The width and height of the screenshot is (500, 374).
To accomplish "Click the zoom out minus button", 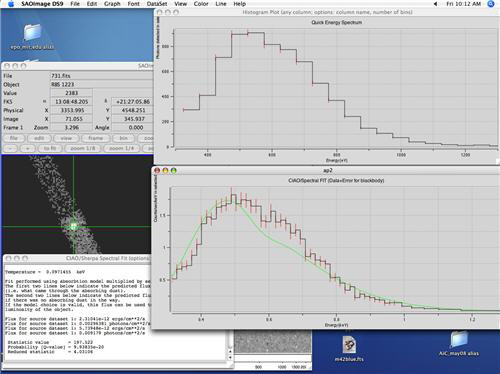I will pyautogui.click(x=10, y=148).
